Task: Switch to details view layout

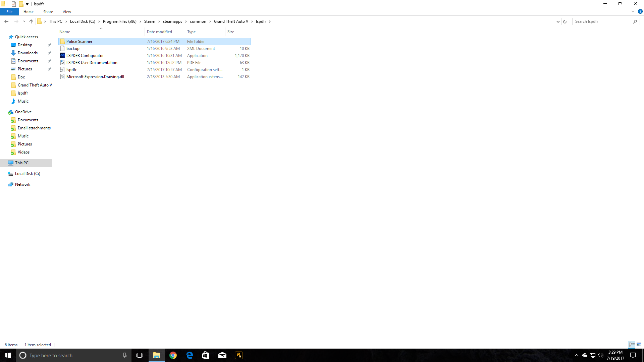Action: click(x=632, y=345)
